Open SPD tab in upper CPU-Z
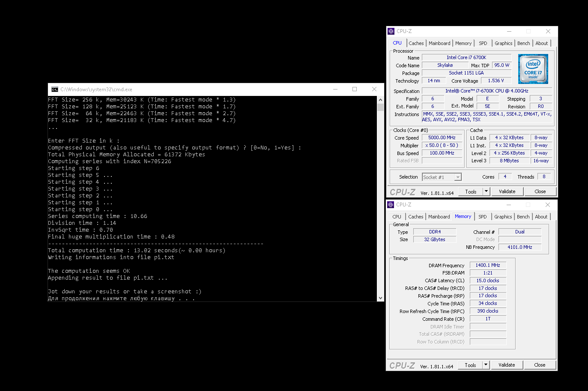Image resolution: width=588 pixels, height=391 pixels. (483, 43)
